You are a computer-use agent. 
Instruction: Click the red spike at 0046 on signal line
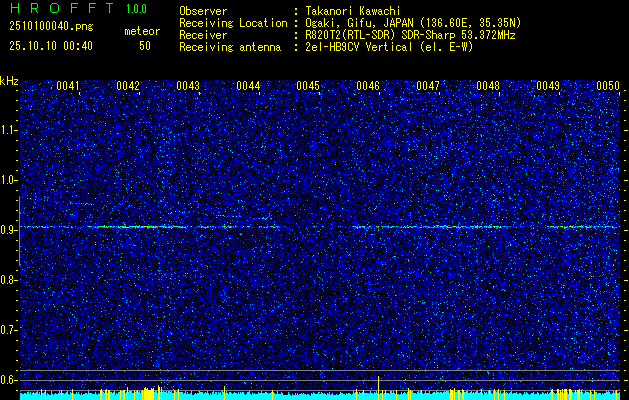point(378,227)
